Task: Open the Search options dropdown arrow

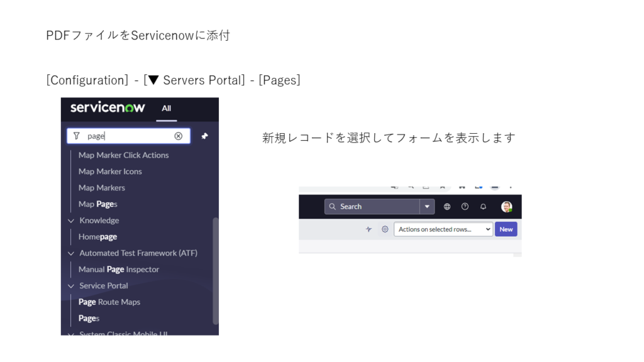Action: click(x=427, y=206)
